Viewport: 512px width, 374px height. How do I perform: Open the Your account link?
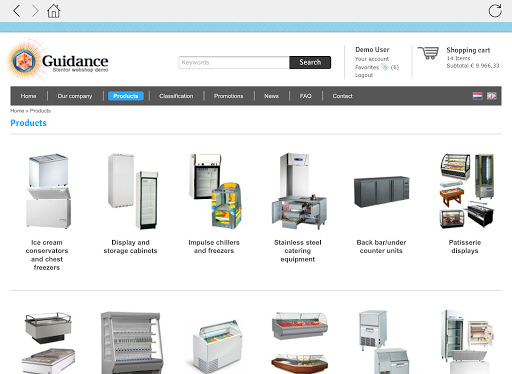pos(372,59)
